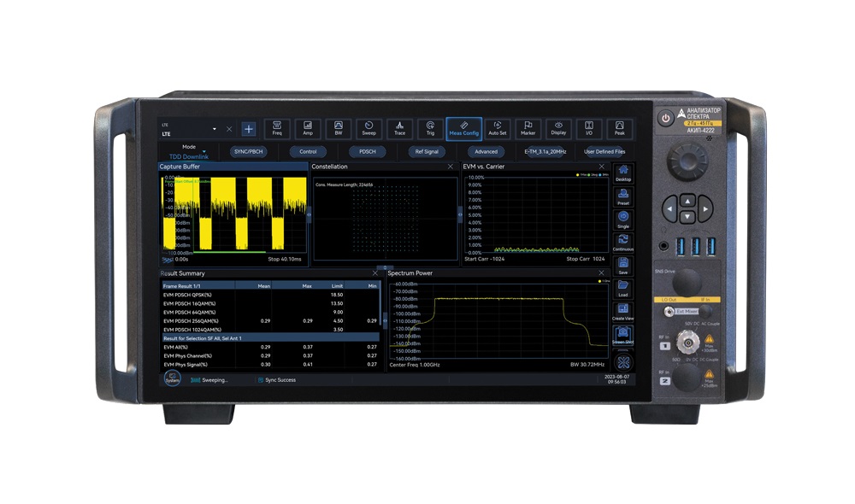Viewport: 855px width, 504px height.
Task: Click the Preset sidebar icon
Action: coord(623,196)
